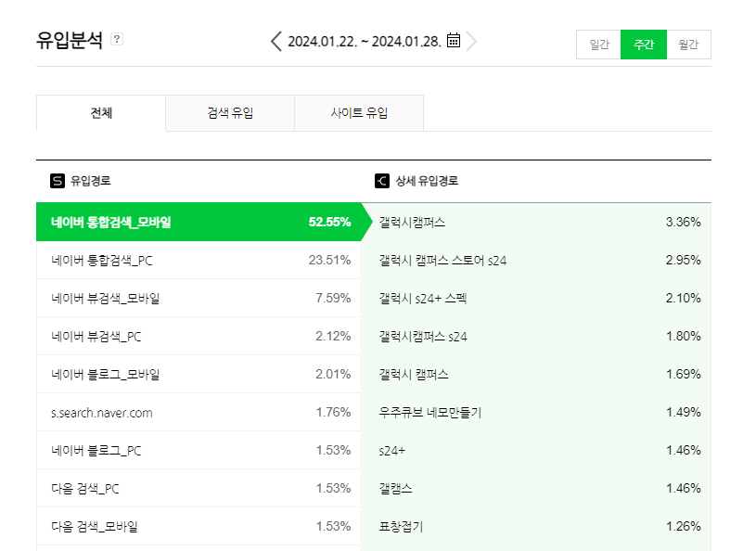Switch to 월간 monthly view
Screen dimensions: 756x551
point(688,45)
